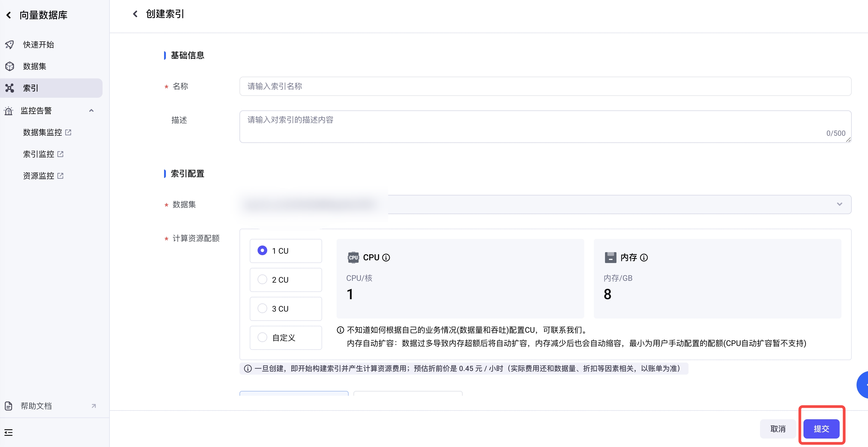This screenshot has width=868, height=447.
Task: Open 数据集 in the sidebar
Action: (x=34, y=66)
